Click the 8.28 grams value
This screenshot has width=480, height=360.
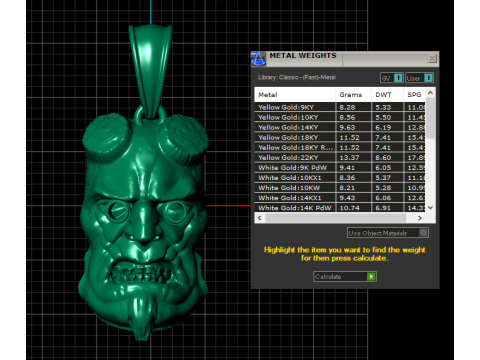coord(347,107)
